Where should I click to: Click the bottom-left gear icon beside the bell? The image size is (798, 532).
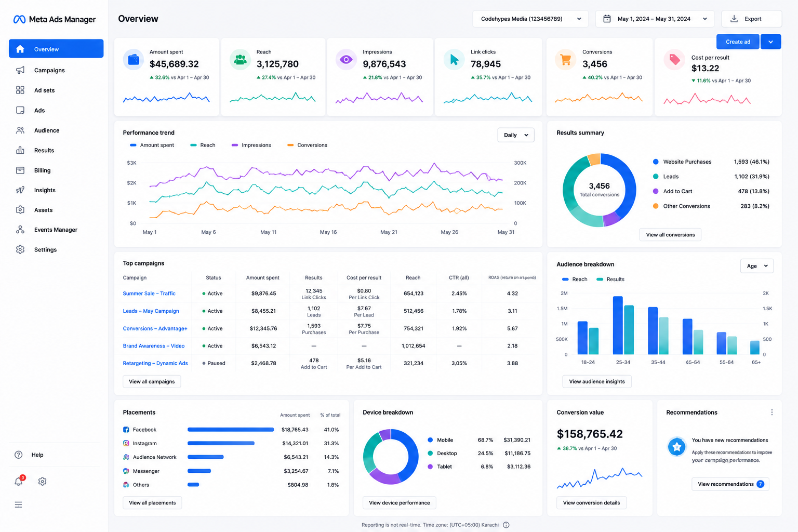click(43, 482)
